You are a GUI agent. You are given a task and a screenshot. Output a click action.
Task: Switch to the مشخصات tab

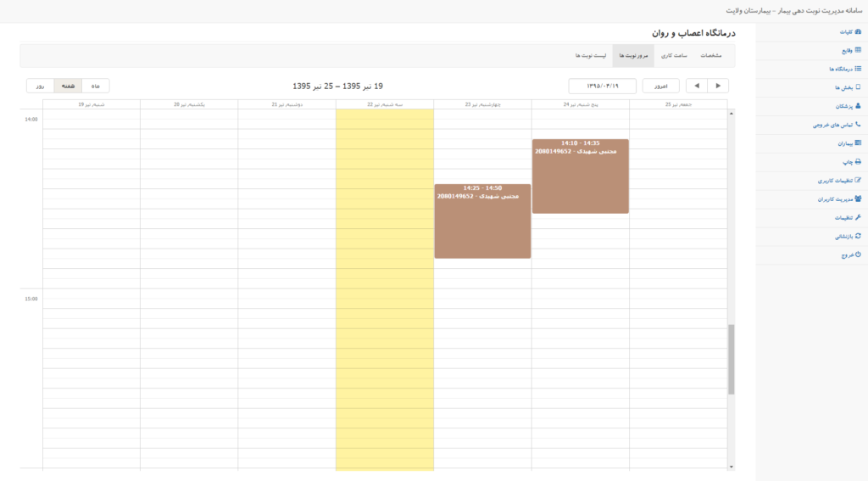point(711,55)
